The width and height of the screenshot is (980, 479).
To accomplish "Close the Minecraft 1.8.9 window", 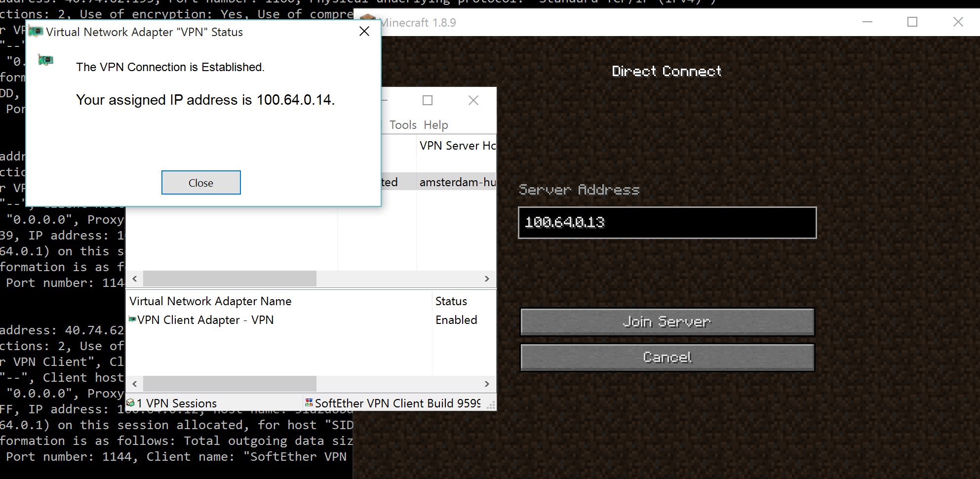I will (x=958, y=22).
